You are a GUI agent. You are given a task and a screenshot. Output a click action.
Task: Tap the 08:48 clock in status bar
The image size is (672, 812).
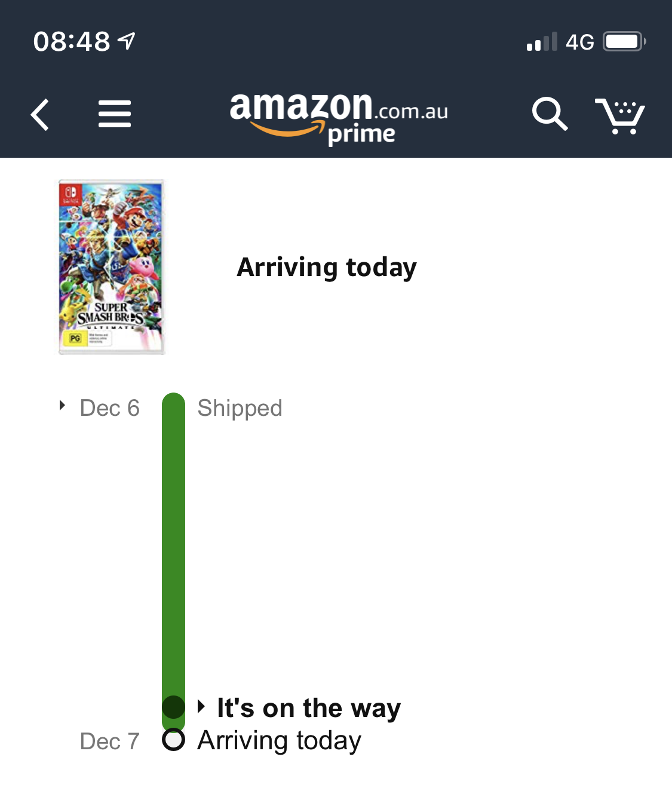click(72, 42)
